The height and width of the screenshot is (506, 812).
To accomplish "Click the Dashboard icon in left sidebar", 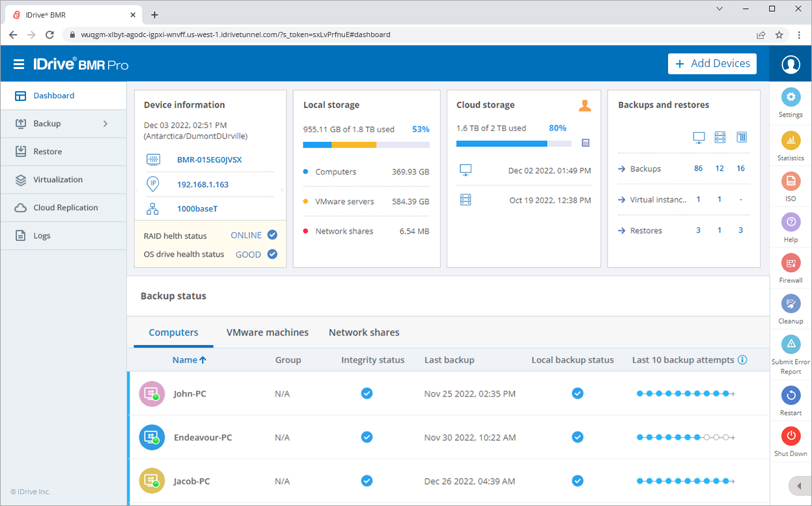I will tap(20, 96).
